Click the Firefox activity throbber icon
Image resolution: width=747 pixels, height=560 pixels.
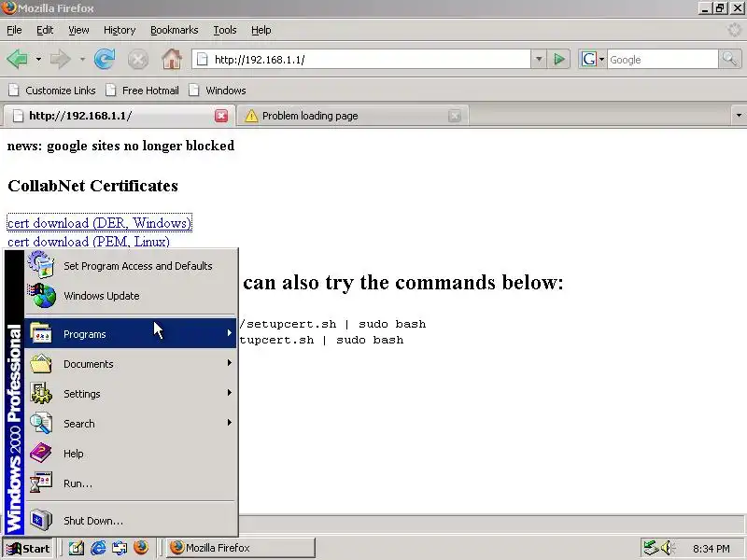[734, 30]
